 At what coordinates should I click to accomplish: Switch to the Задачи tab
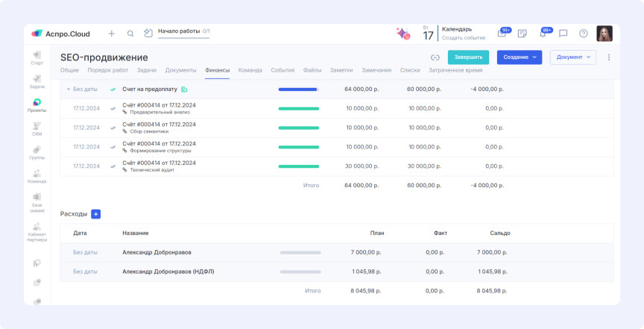pos(147,70)
